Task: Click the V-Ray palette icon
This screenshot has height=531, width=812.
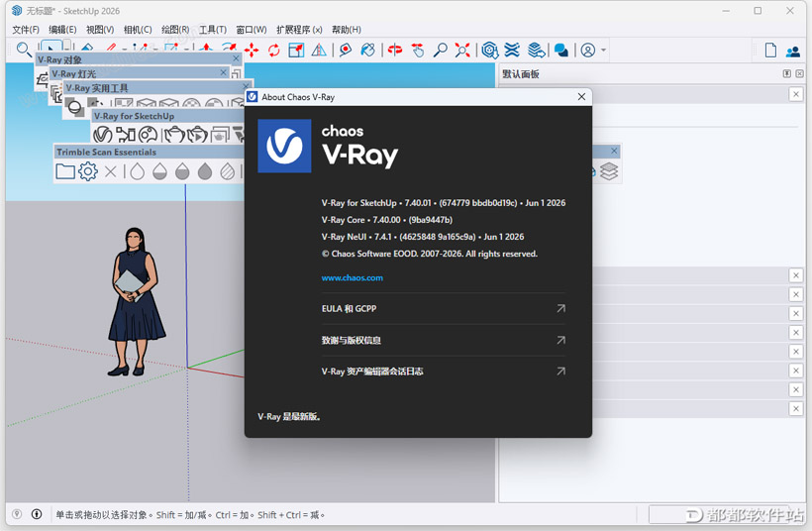Action: coord(149,135)
